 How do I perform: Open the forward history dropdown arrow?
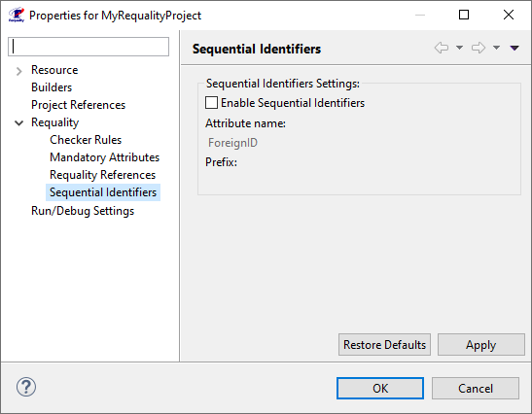pyautogui.click(x=496, y=48)
